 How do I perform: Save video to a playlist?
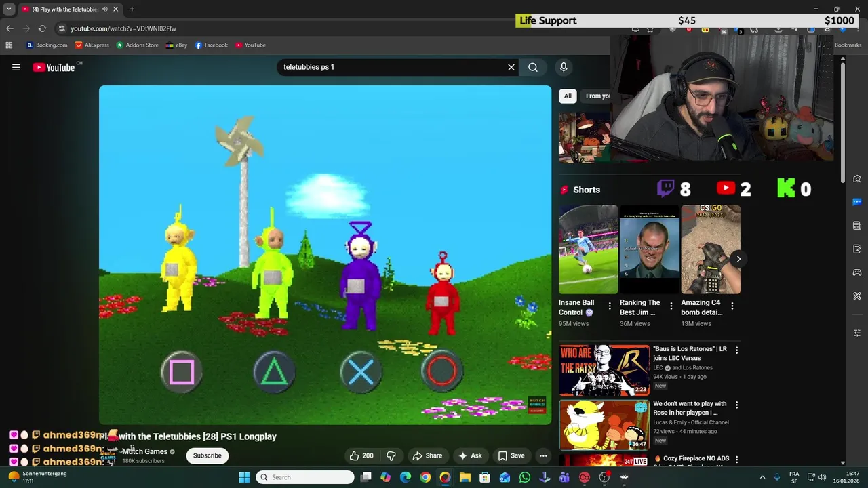click(x=511, y=456)
